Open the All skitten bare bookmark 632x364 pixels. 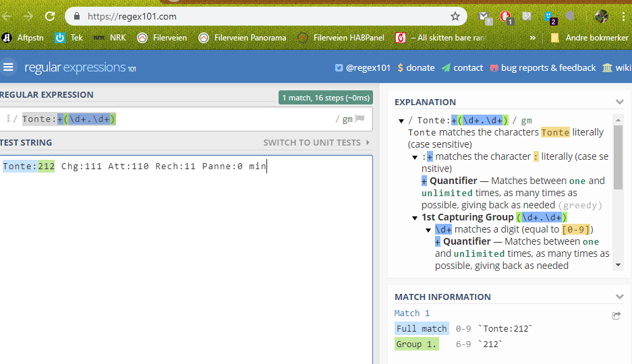pyautogui.click(x=441, y=38)
